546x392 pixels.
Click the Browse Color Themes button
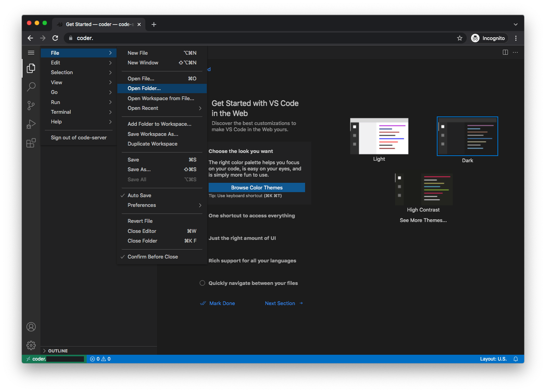pyautogui.click(x=256, y=187)
